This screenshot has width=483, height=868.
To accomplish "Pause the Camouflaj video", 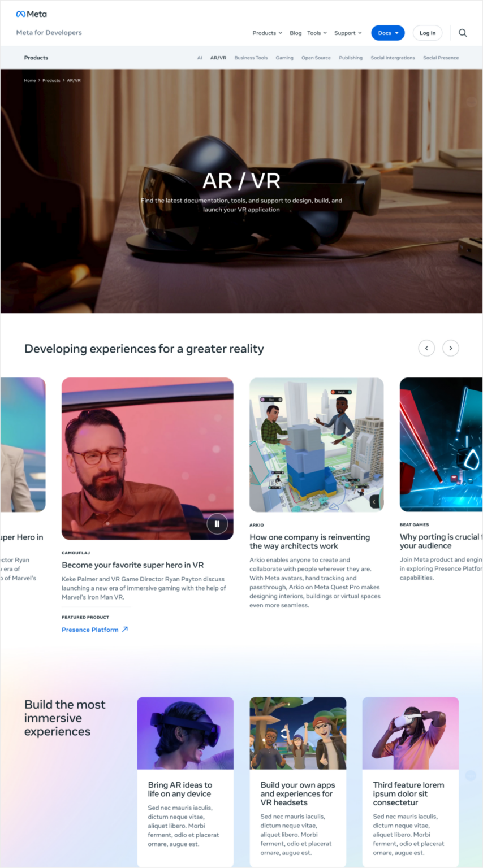I will (x=217, y=524).
